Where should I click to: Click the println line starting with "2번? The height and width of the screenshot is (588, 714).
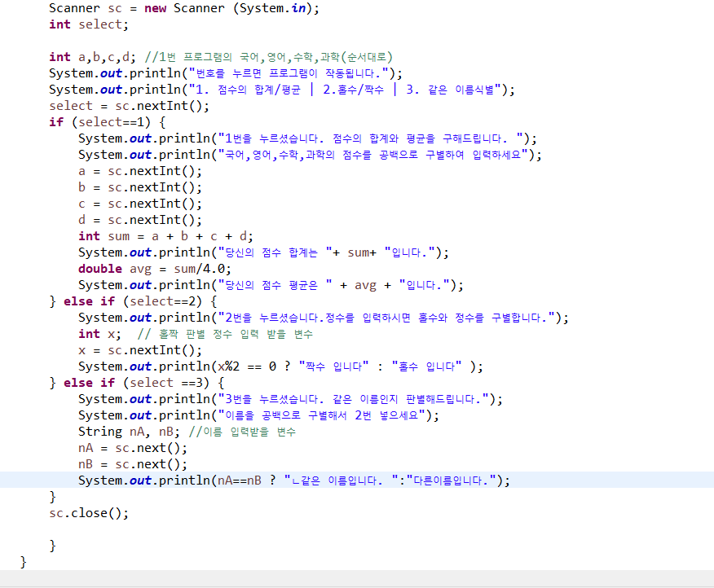(x=324, y=318)
